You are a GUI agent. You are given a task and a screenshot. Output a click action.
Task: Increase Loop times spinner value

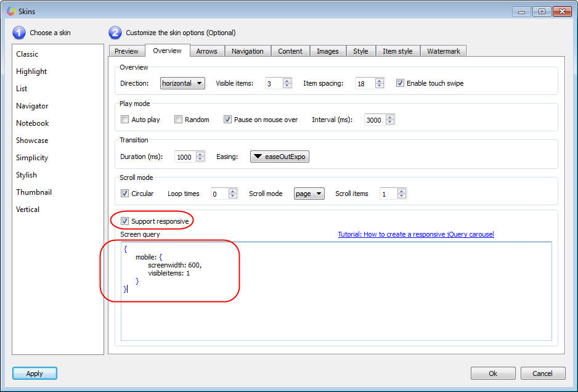232,190
